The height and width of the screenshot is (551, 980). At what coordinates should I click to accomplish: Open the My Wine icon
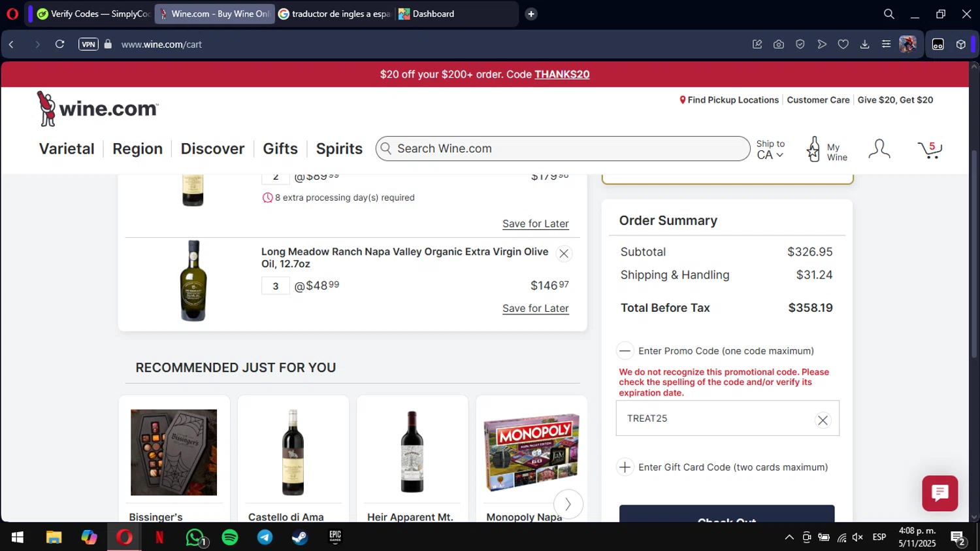826,150
